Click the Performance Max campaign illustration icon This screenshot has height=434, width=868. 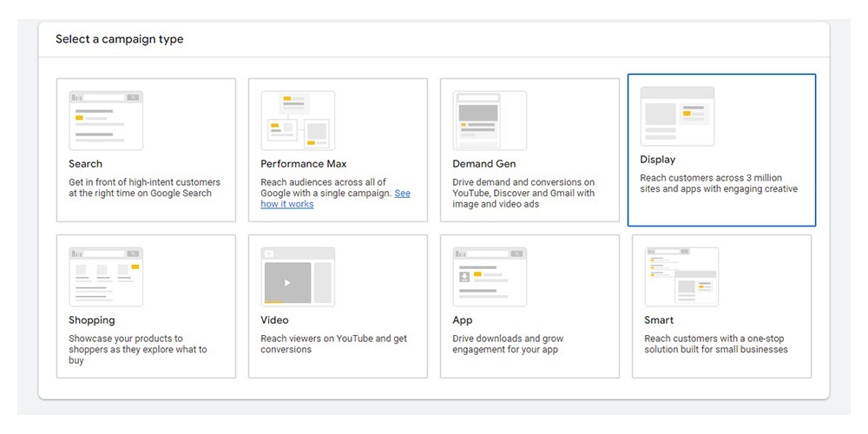(x=298, y=121)
